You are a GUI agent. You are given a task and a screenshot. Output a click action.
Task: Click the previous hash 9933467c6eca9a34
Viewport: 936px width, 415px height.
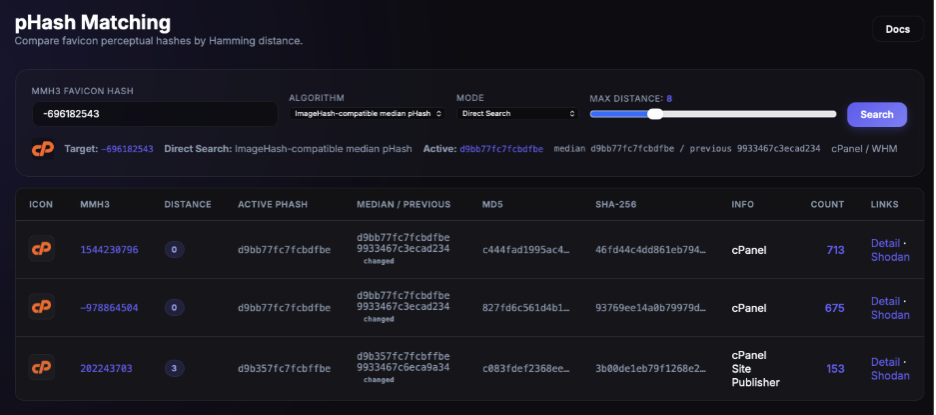(404, 367)
